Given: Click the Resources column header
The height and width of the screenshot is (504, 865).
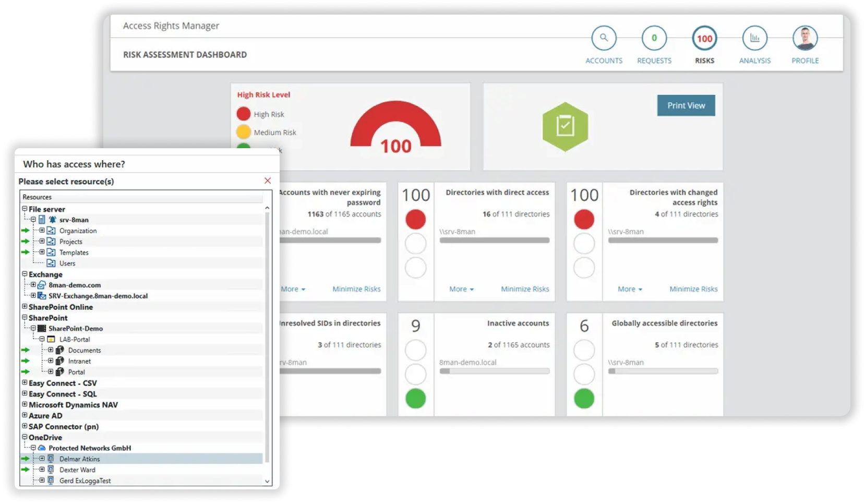Looking at the screenshot, I should (141, 197).
